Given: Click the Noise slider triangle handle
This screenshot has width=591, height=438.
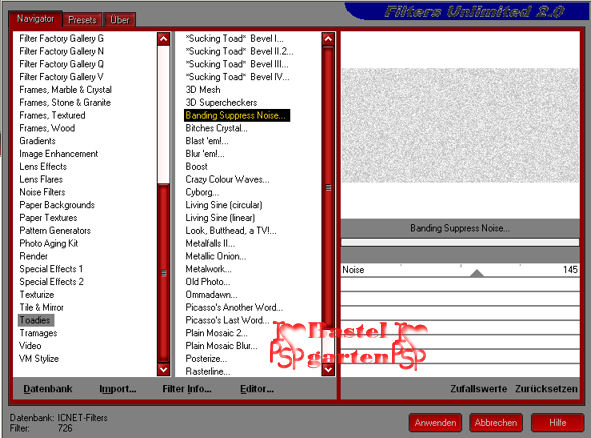Looking at the screenshot, I should [477, 273].
